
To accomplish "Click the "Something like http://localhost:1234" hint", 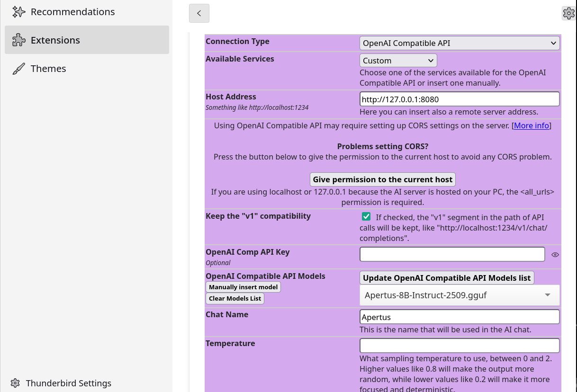I will (x=257, y=107).
